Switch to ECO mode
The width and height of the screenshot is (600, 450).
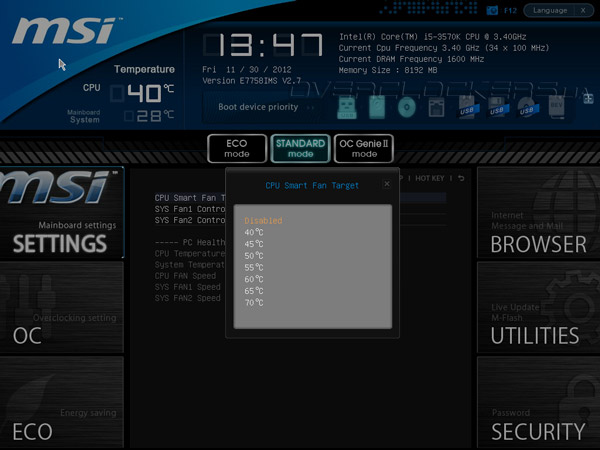tap(237, 148)
